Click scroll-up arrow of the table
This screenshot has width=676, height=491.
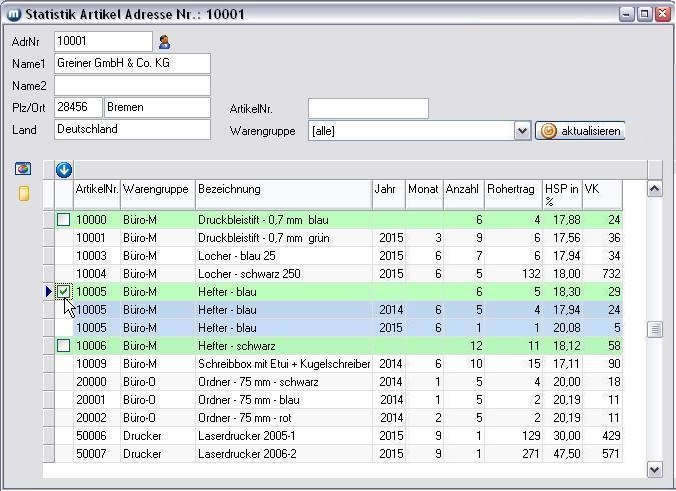(x=655, y=189)
